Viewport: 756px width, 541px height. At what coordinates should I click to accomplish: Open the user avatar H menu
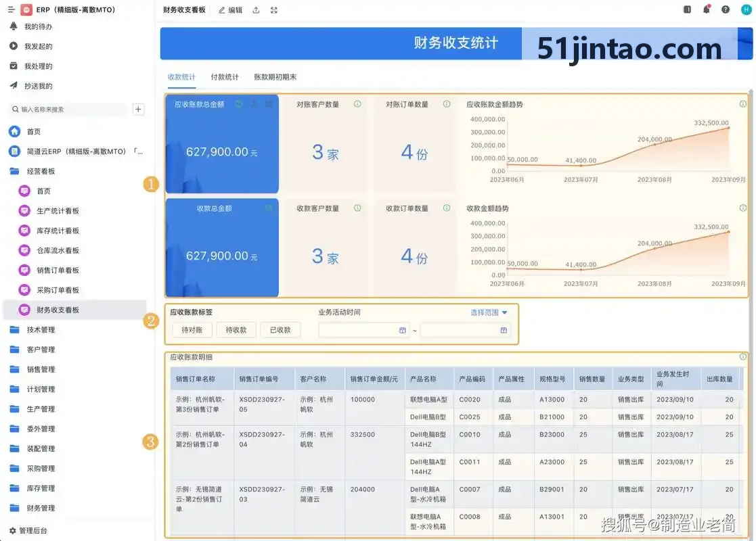click(746, 9)
